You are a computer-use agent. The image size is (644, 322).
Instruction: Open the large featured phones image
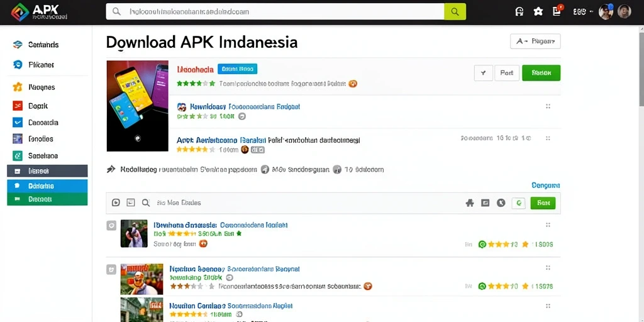coord(138,106)
